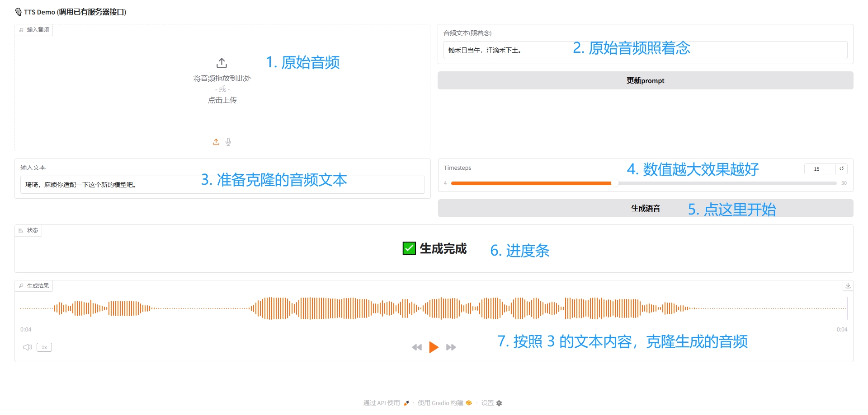The image size is (868, 415).
Task: Download the generated audio result
Action: click(x=848, y=285)
